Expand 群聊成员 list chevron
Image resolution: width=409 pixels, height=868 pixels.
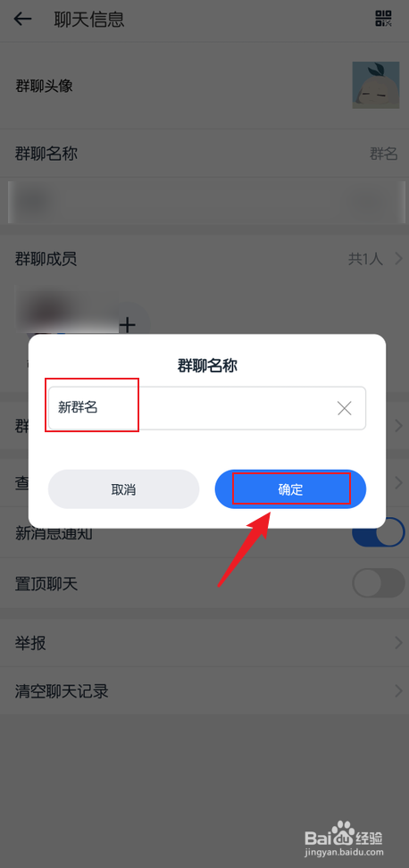point(398,258)
